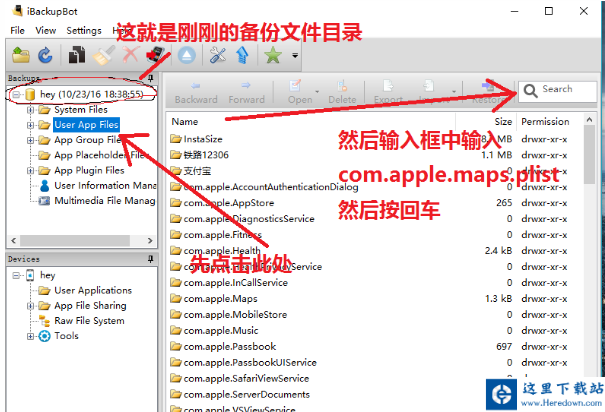Select the com.apple.Maps folder
605x412 pixels.
pos(220,299)
